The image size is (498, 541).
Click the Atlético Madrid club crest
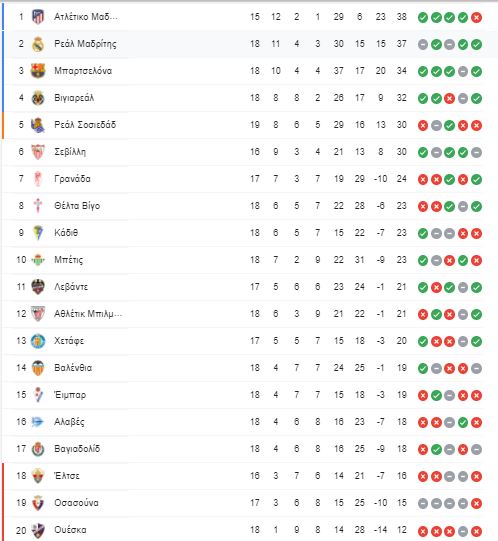point(38,17)
